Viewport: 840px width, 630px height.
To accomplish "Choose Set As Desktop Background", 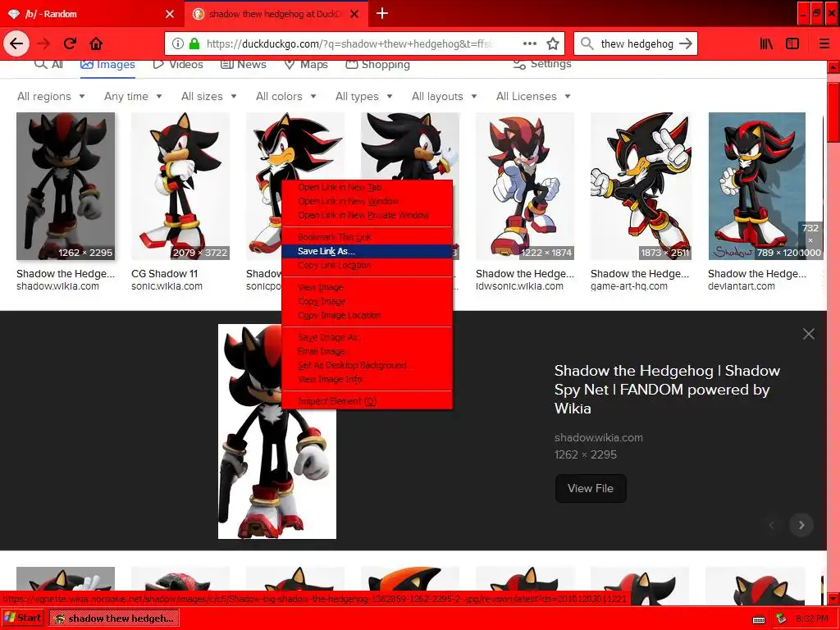I will click(367, 365).
